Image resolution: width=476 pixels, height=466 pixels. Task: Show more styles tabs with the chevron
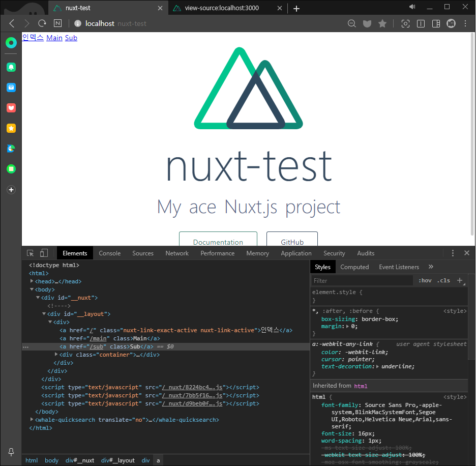431,267
